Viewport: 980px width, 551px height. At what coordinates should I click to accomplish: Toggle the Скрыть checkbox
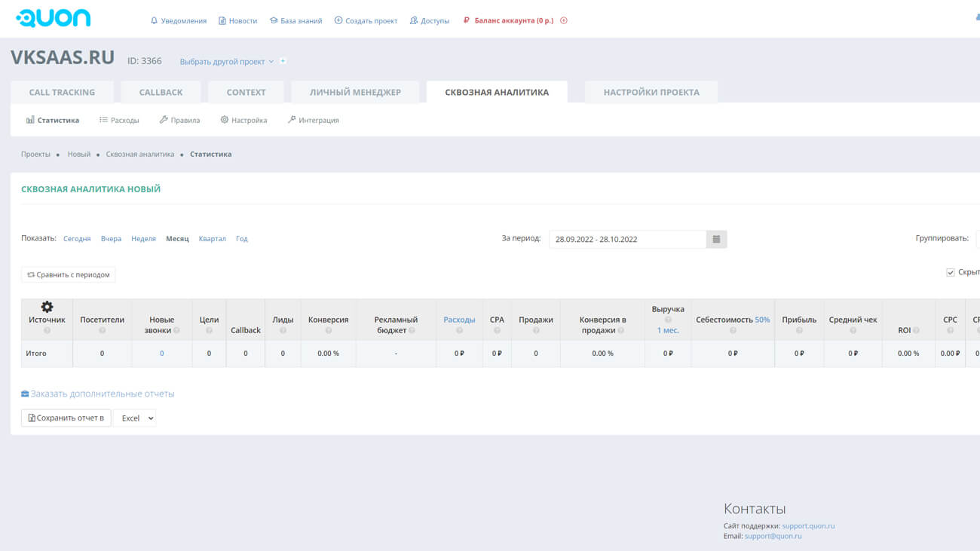pos(950,272)
